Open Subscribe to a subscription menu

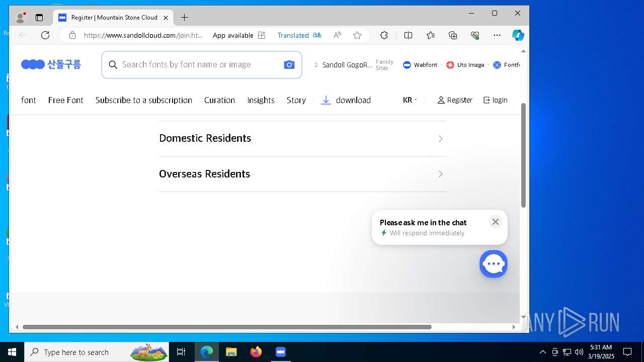point(144,100)
